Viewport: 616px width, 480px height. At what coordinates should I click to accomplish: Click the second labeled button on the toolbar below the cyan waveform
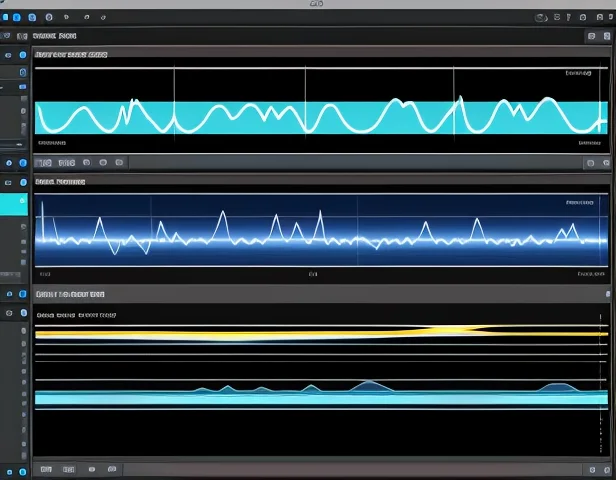click(67, 163)
